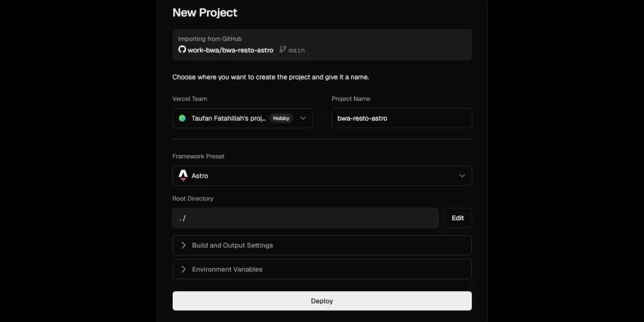Click the git branch icon beside main
The width and height of the screenshot is (644, 322).
pos(281,50)
